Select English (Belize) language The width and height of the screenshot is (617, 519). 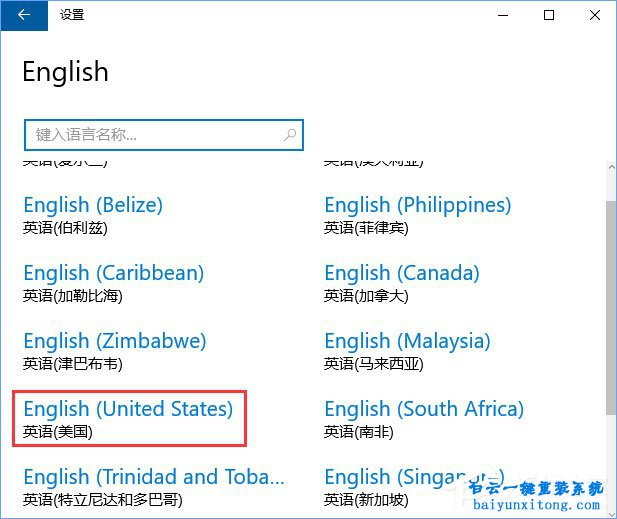click(93, 206)
